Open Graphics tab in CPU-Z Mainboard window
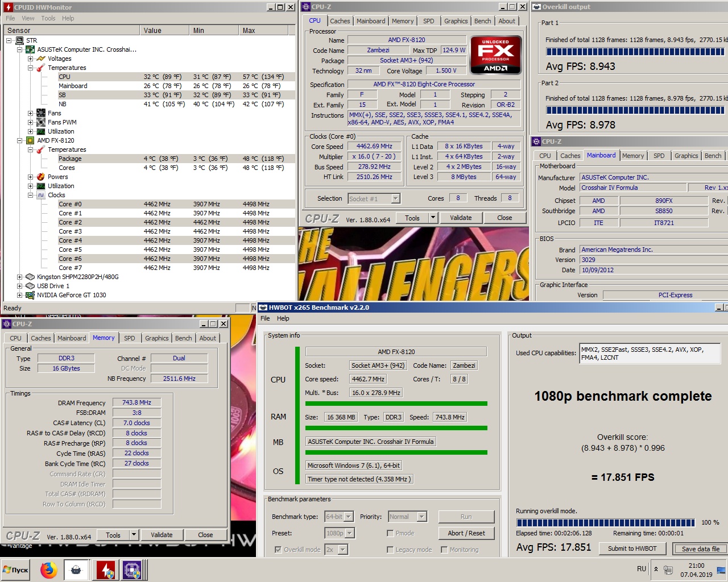The width and height of the screenshot is (728, 582). click(x=686, y=156)
